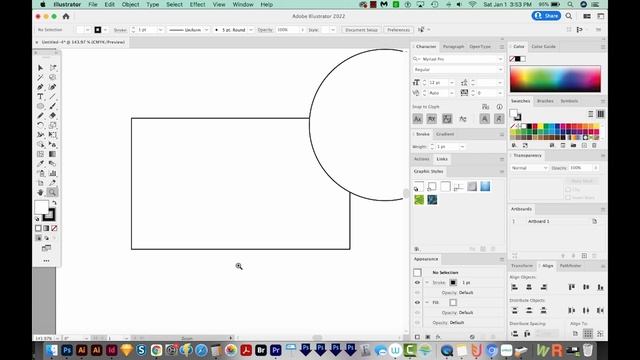The height and width of the screenshot is (360, 640).
Task: Toggle Align to Selection grid button
Action: point(588,333)
